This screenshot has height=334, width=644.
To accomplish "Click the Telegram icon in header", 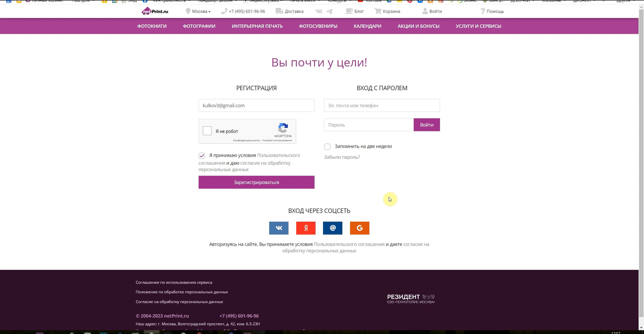I will [330, 11].
